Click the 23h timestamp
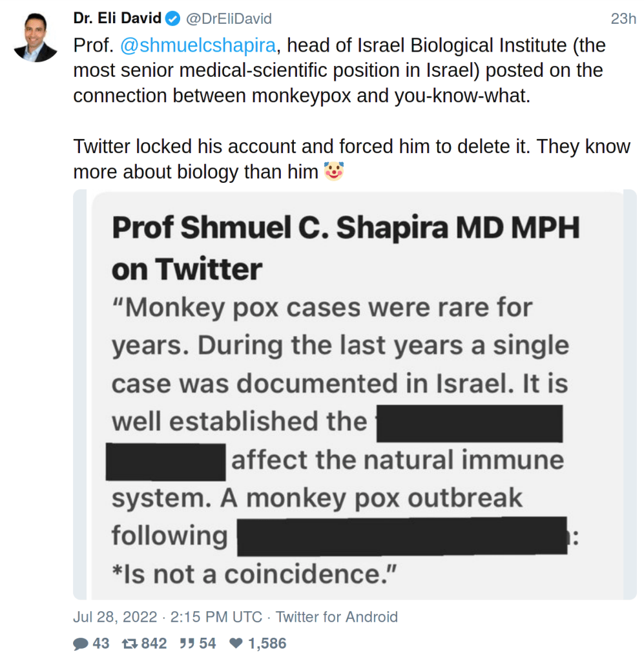 [623, 19]
